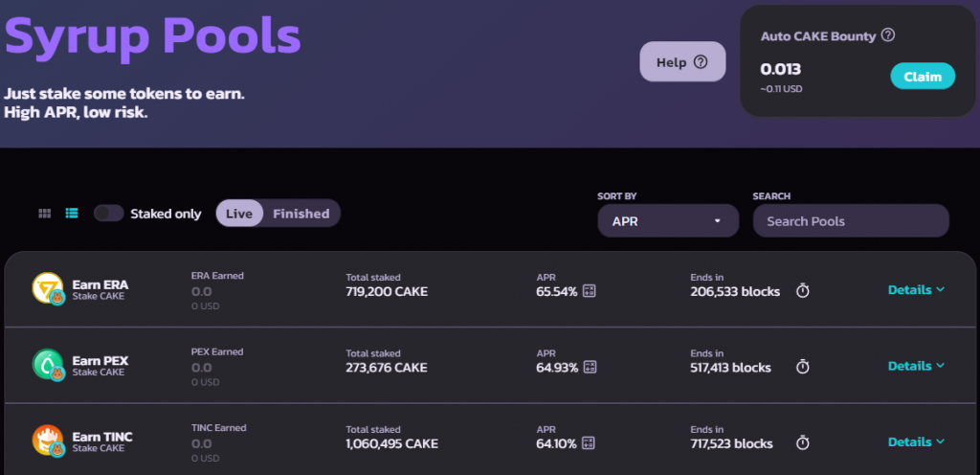
Task: Click the 206,533 blocks value
Action: (735, 292)
